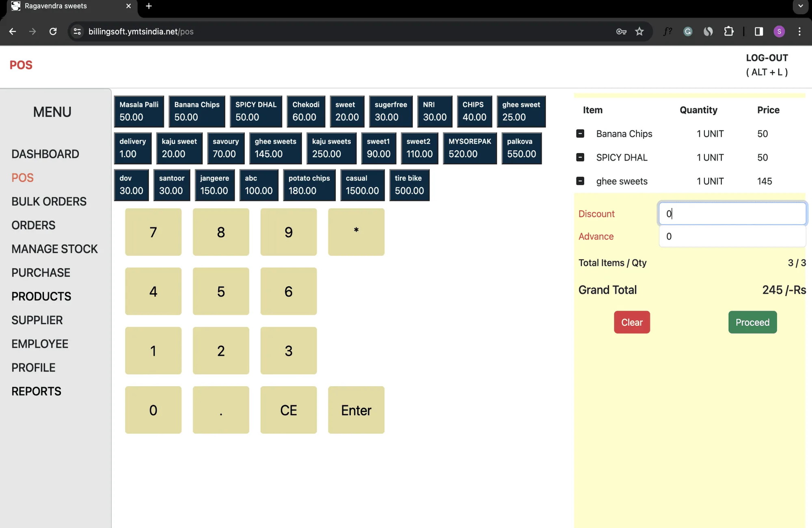Click the red Clear button
Screen dimensions: 812x528
tap(632, 322)
